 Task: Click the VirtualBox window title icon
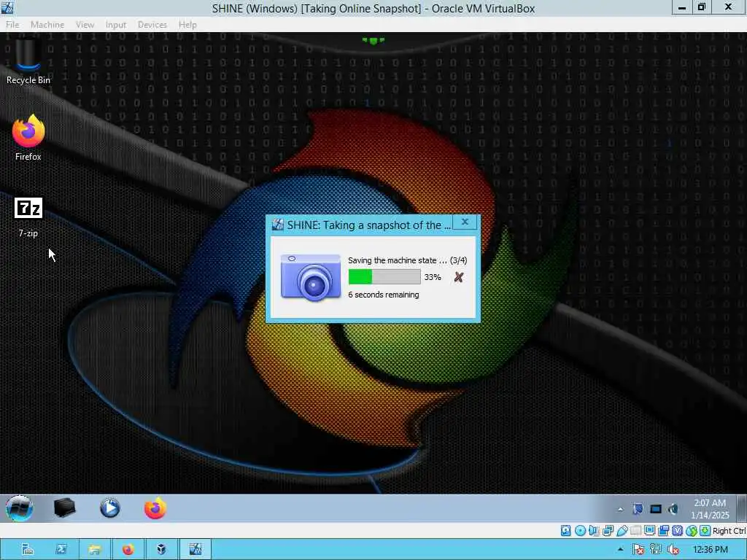(7, 7)
